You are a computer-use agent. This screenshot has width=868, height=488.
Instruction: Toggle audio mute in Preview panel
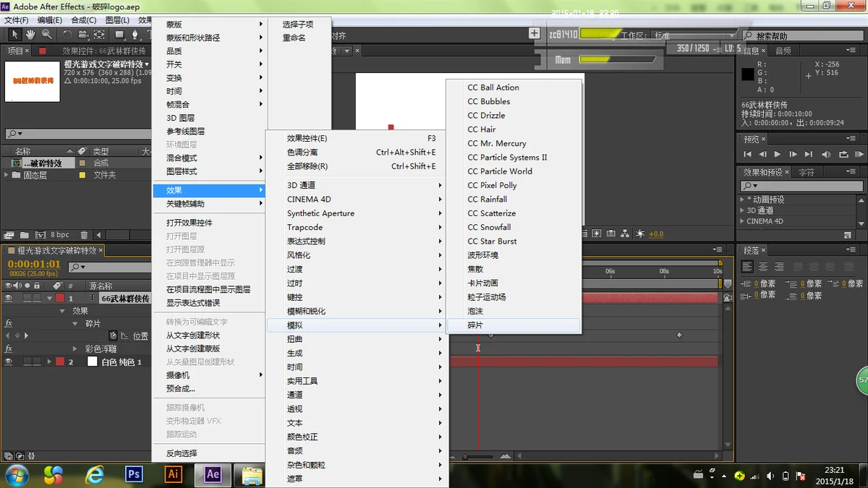[825, 154]
